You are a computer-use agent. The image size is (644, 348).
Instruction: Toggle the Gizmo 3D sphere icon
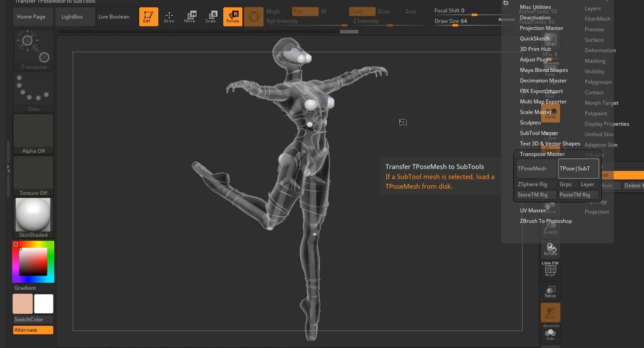pos(254,17)
